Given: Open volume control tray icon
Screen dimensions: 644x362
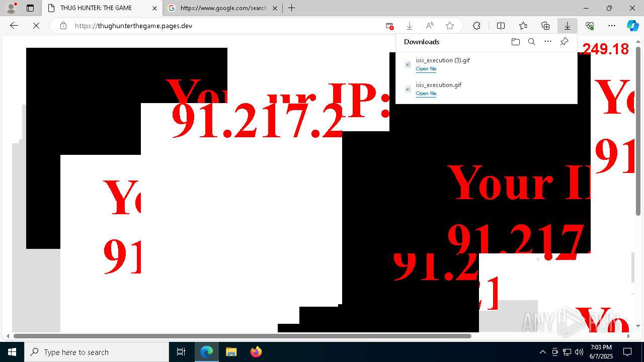Looking at the screenshot, I should [579, 352].
